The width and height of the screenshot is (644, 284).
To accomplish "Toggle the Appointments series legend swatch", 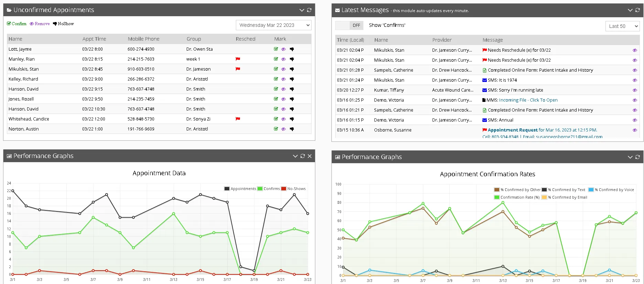I will [x=227, y=189].
